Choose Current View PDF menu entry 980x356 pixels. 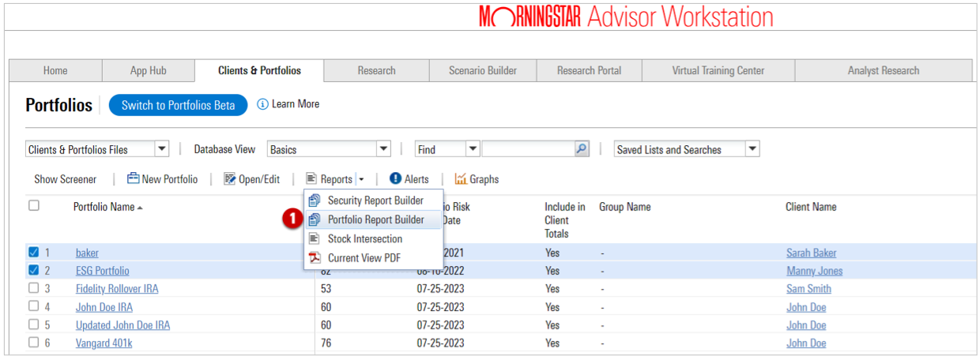(373, 257)
